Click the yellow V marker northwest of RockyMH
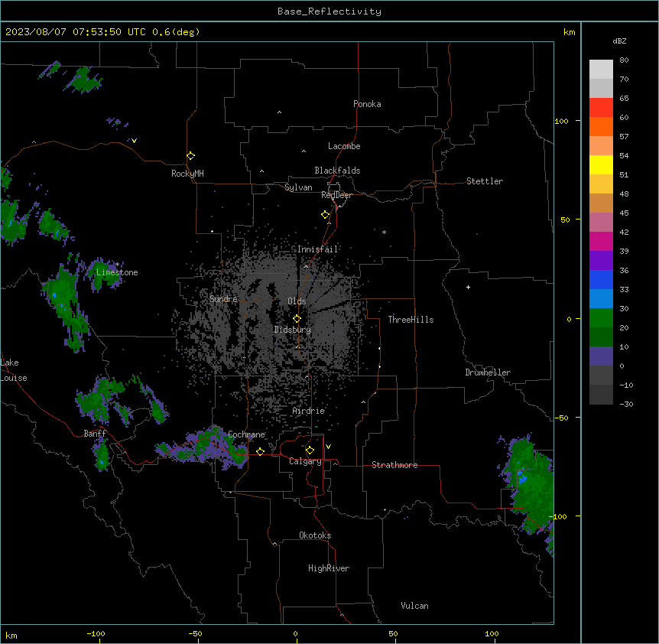The image size is (659, 644). click(134, 141)
